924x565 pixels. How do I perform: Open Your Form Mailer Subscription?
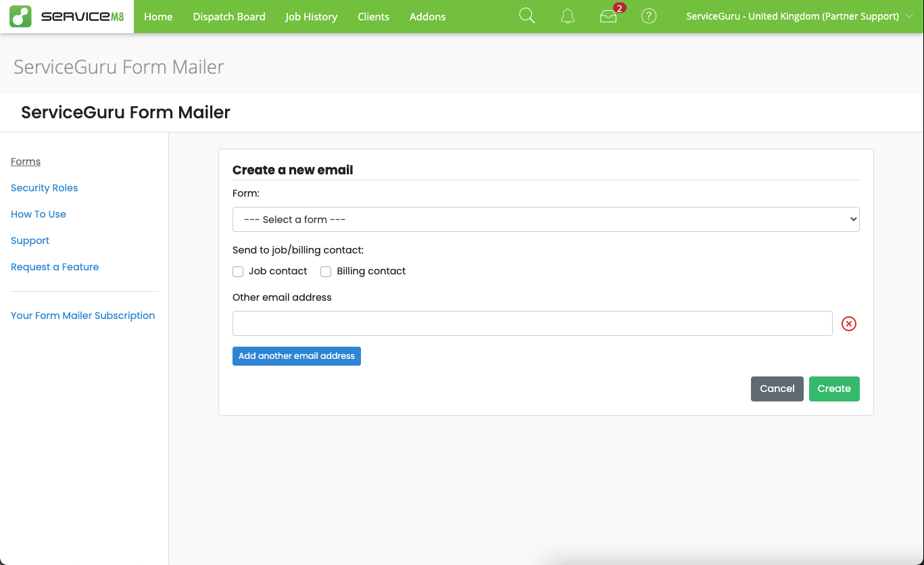(83, 316)
